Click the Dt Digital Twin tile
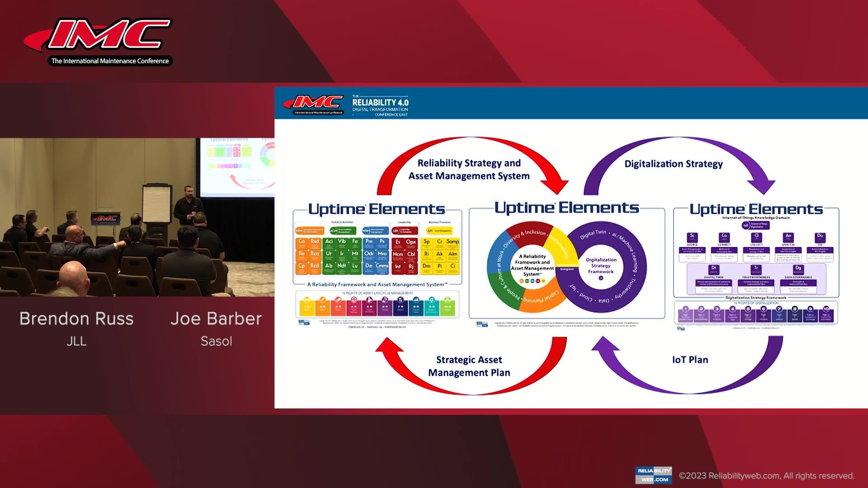This screenshot has width=868, height=488. click(714, 269)
